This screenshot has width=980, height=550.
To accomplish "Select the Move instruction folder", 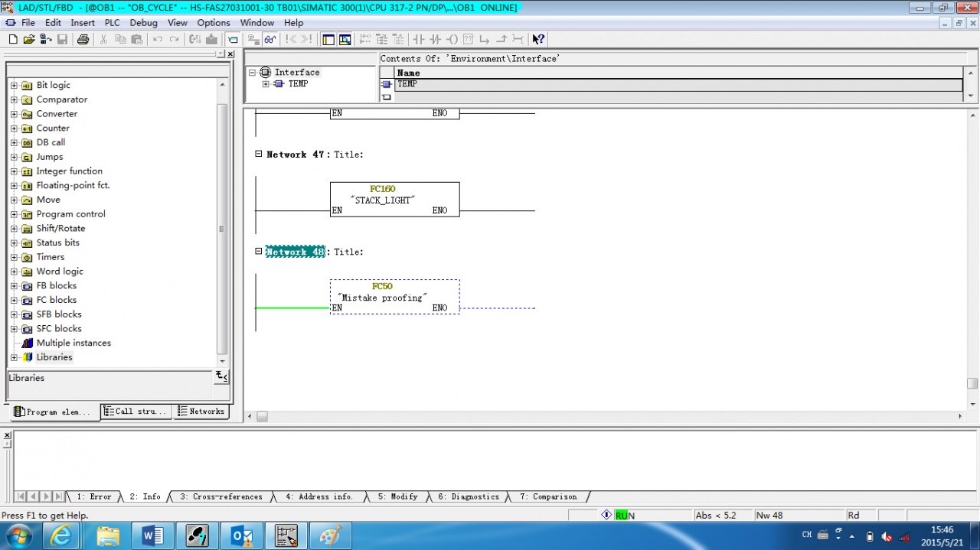I will pyautogui.click(x=48, y=200).
